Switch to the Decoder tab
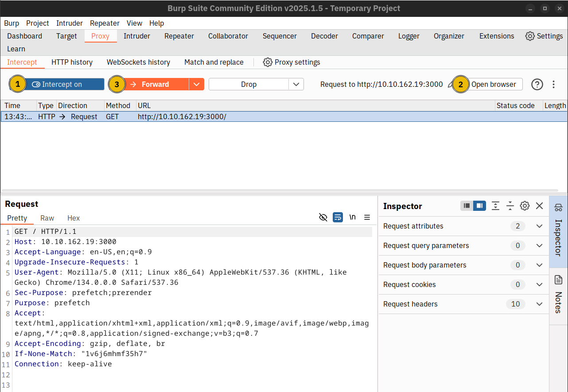Viewport: 568px width, 392px height. [x=324, y=36]
